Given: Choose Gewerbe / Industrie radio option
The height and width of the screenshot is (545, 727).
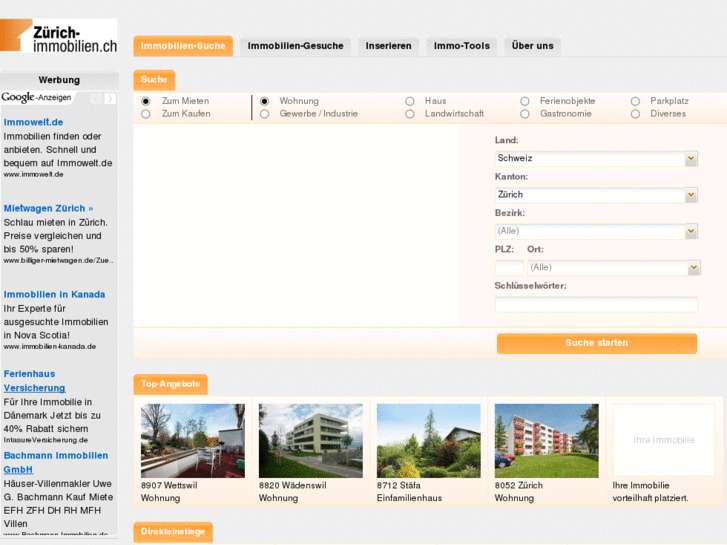Looking at the screenshot, I should pyautogui.click(x=264, y=114).
